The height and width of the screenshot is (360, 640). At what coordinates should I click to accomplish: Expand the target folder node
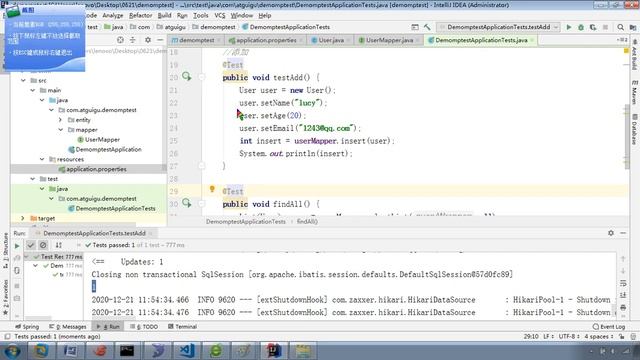23,218
